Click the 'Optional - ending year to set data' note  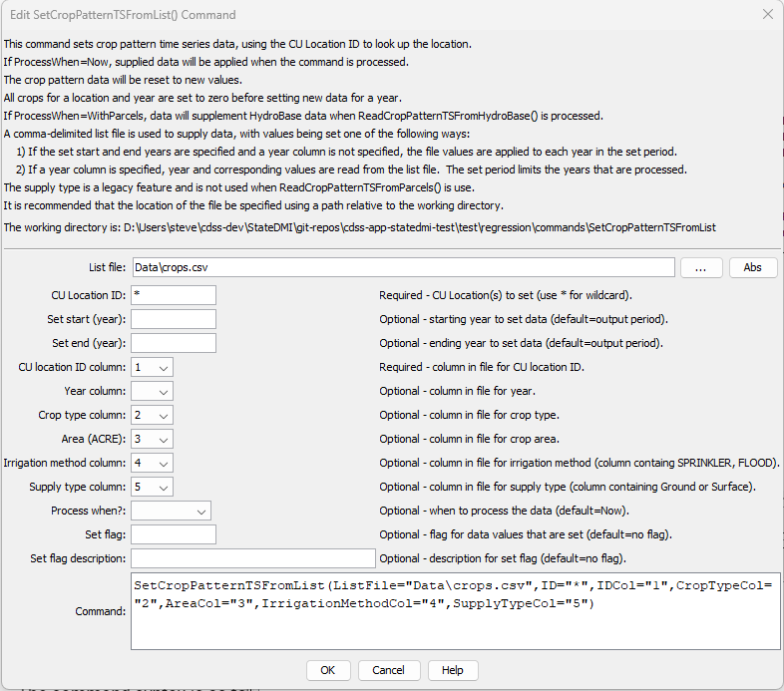tap(521, 343)
